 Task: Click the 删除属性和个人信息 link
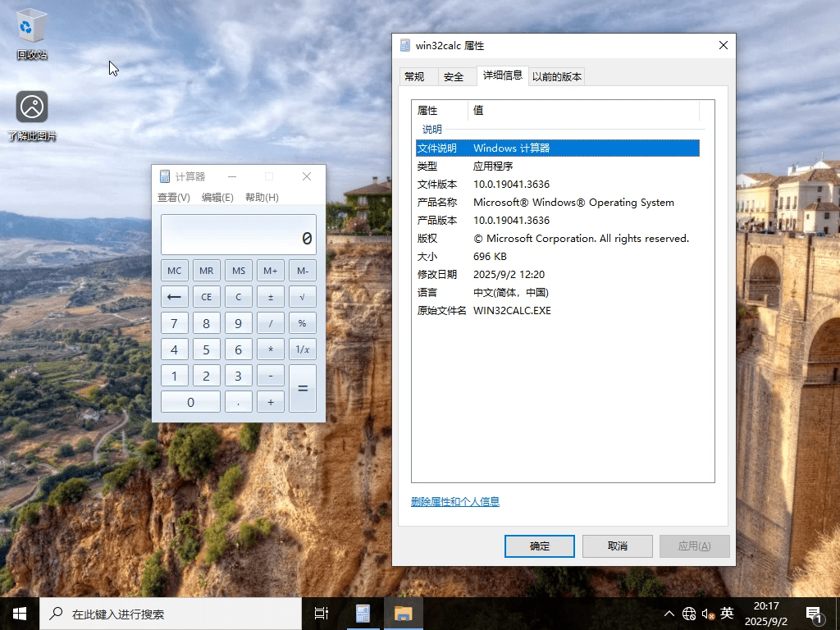click(x=455, y=501)
